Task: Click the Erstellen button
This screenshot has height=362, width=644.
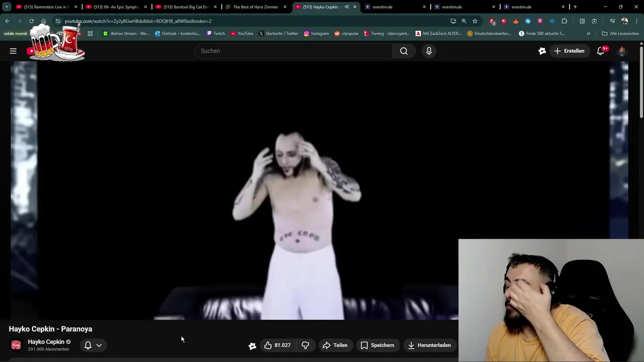Action: click(x=569, y=51)
